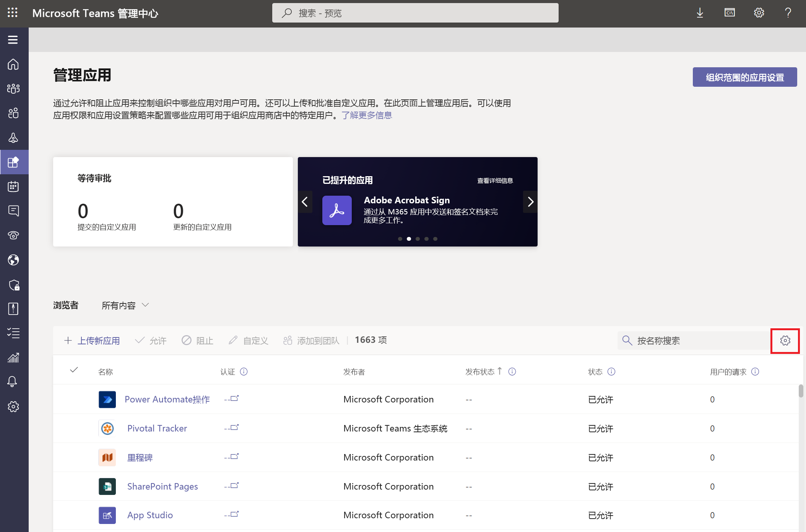The height and width of the screenshot is (532, 806).
Task: Click the download icon in top bar
Action: [x=700, y=13]
